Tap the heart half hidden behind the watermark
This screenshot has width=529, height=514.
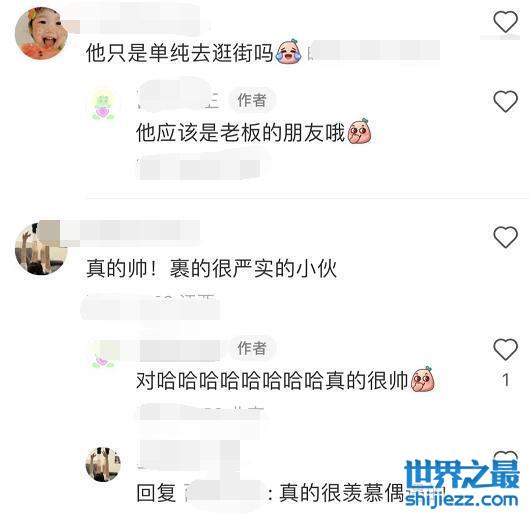pyautogui.click(x=505, y=457)
